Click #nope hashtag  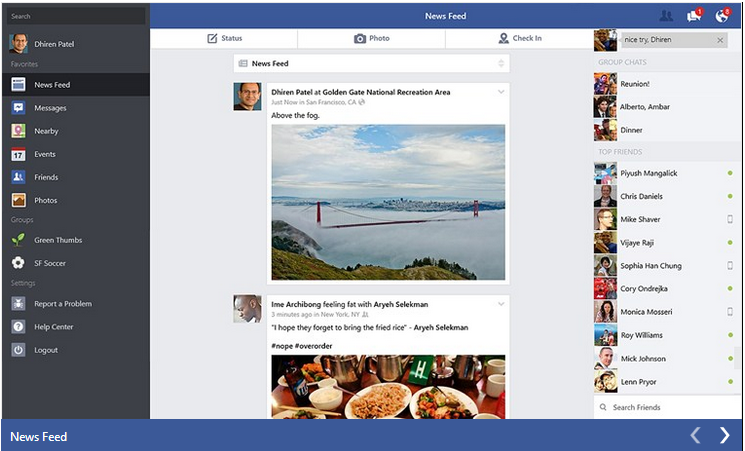282,346
